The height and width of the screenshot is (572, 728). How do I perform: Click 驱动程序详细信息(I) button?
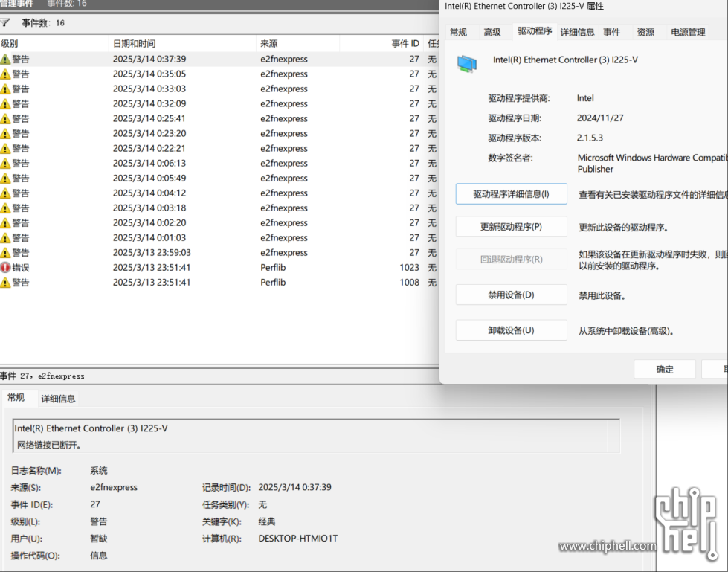tap(511, 194)
